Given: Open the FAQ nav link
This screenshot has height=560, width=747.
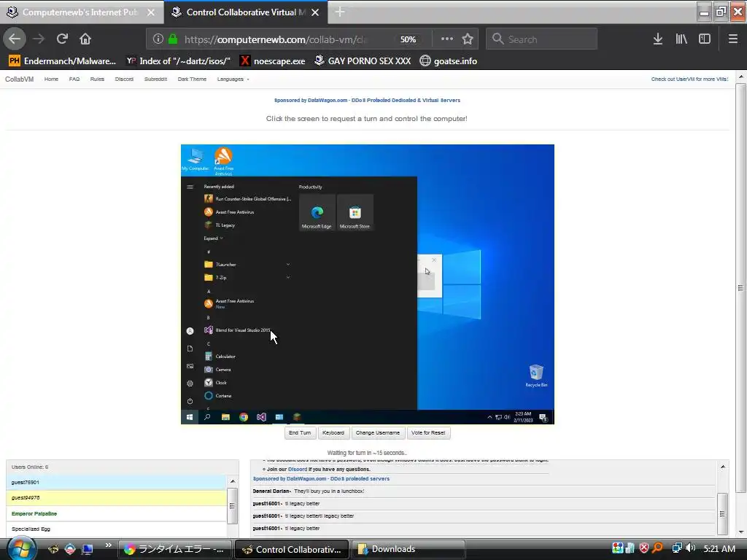Looking at the screenshot, I should click(74, 79).
